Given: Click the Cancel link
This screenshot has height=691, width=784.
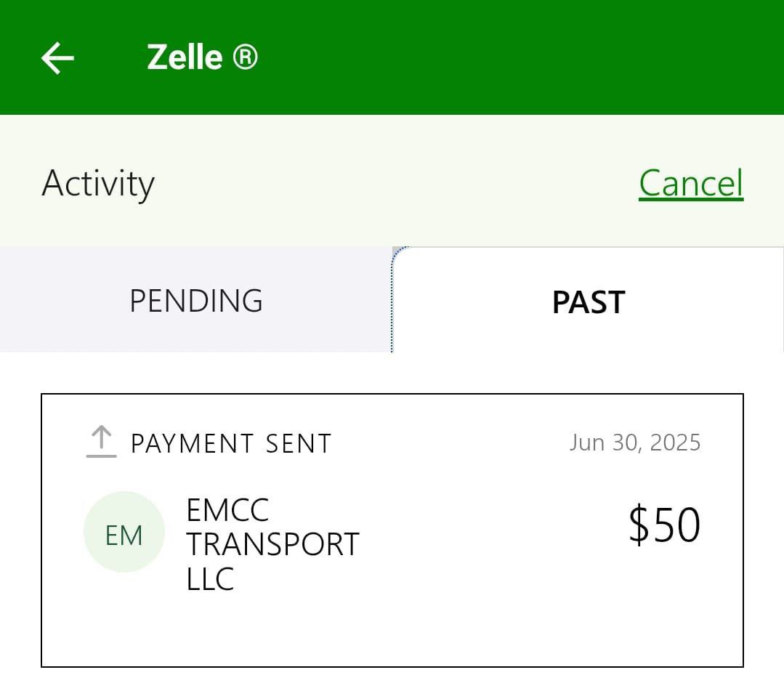Looking at the screenshot, I should point(691,183).
